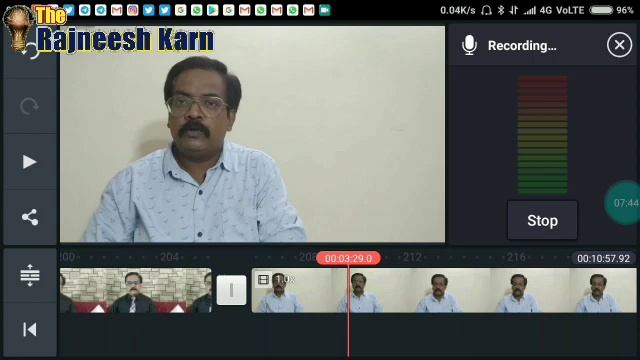The height and width of the screenshot is (360, 640).
Task: Tap the mobile data arrows icon
Action: click(x=513, y=10)
